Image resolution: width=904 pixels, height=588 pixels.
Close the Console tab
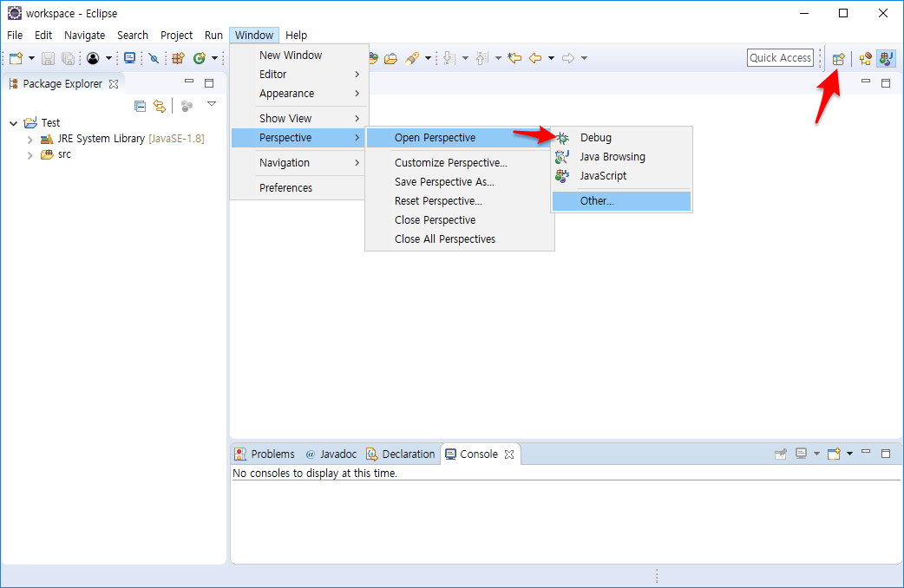tap(509, 454)
